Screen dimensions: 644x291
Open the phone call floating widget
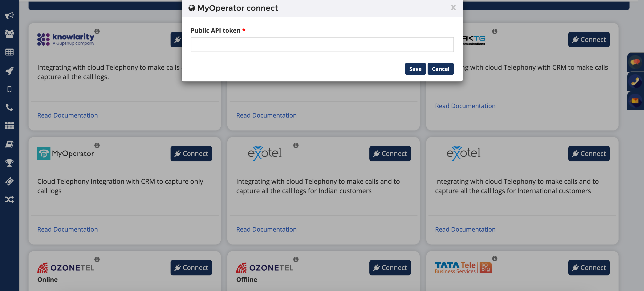(635, 81)
